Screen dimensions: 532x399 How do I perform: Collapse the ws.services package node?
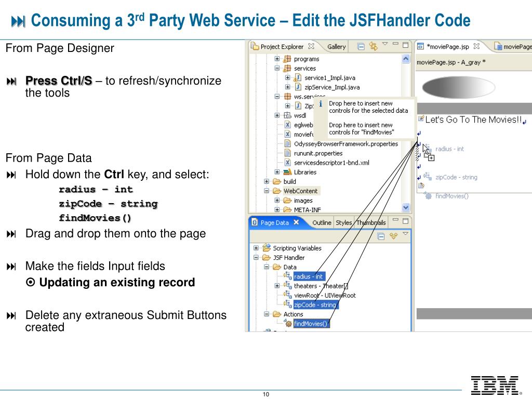click(x=277, y=96)
